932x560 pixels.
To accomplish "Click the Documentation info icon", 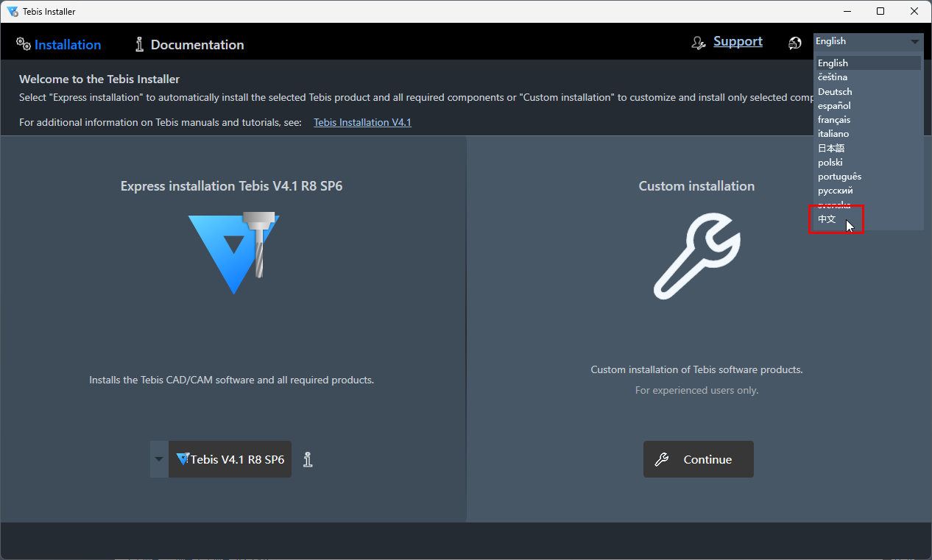I will [140, 45].
